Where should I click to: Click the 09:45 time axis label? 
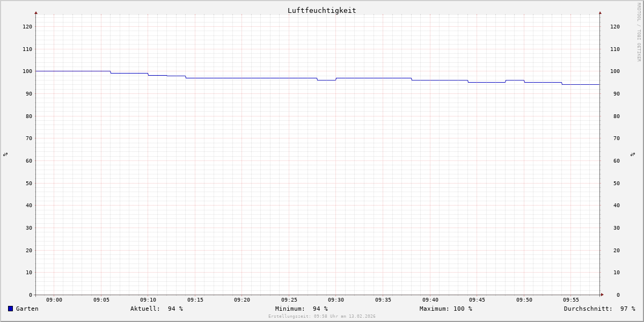(x=477, y=300)
